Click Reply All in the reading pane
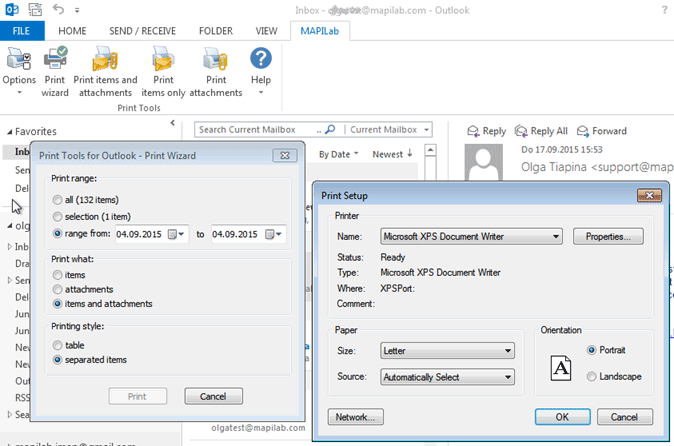 541,131
